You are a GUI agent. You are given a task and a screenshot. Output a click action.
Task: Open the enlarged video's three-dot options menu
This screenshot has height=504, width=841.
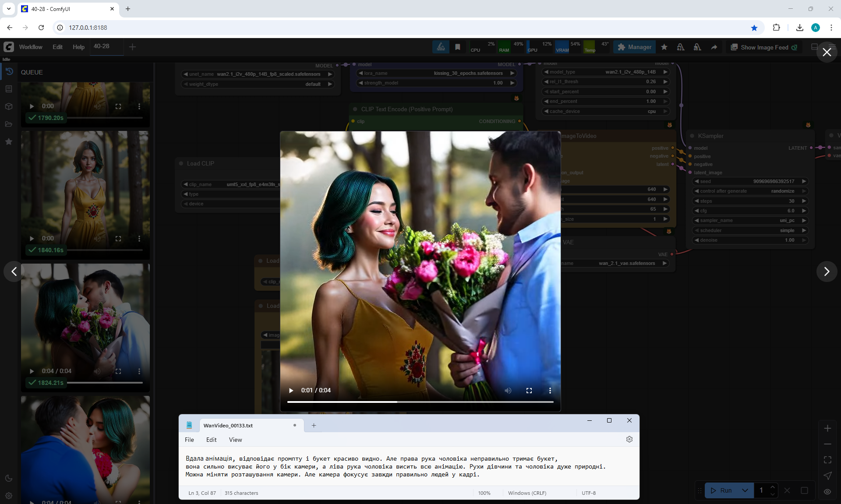click(x=550, y=390)
